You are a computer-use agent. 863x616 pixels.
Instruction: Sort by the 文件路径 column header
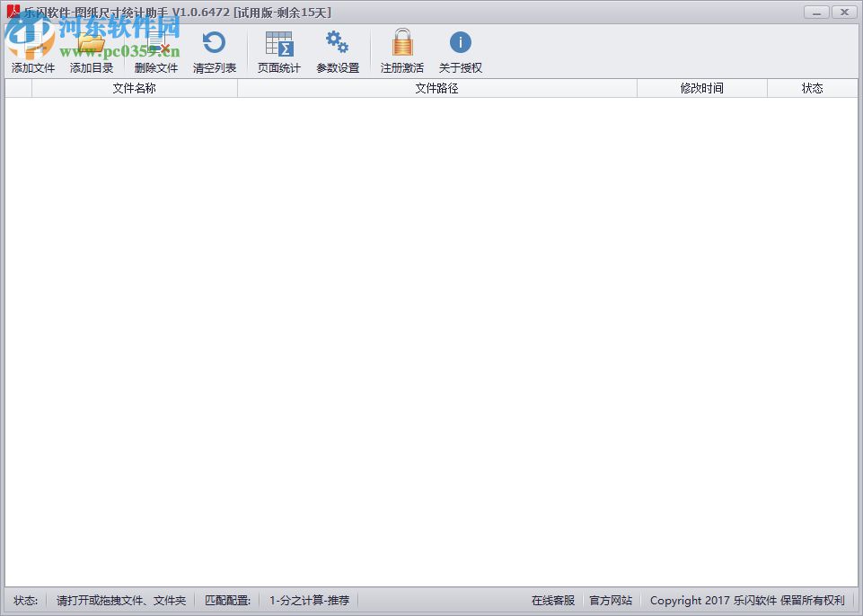coord(436,88)
